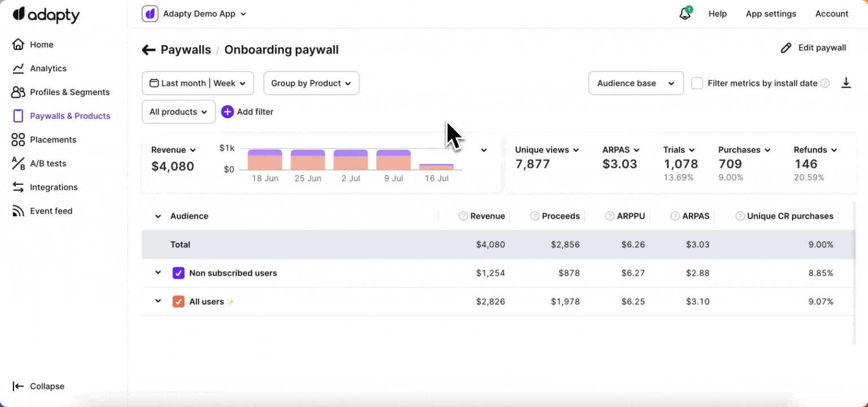Click the back arrow beside Paywalls
Screen dimensions: 868x407
coord(149,50)
